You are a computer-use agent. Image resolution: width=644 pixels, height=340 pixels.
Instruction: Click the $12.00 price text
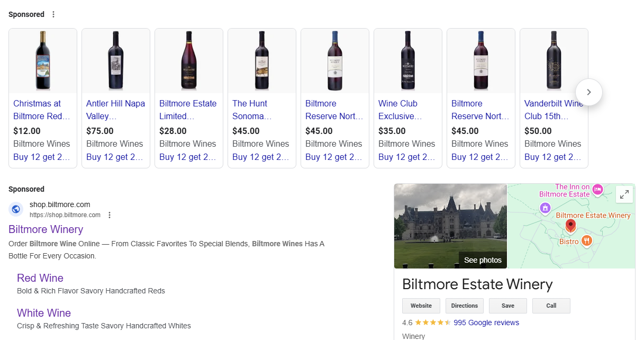(27, 131)
